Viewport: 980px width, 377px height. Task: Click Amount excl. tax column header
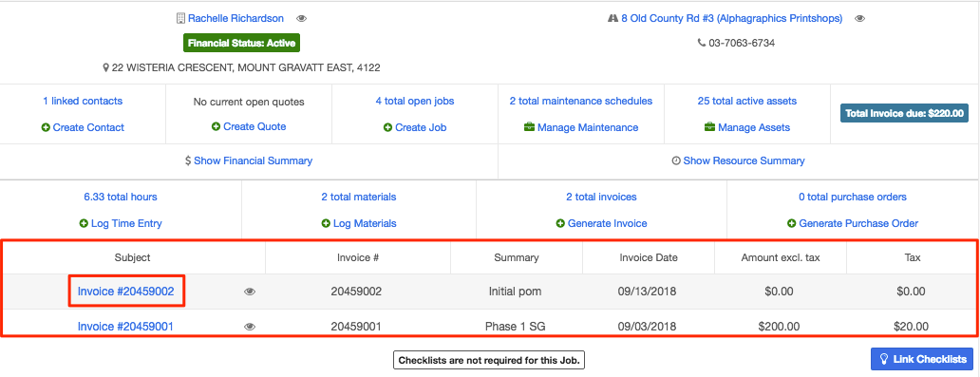click(x=781, y=257)
